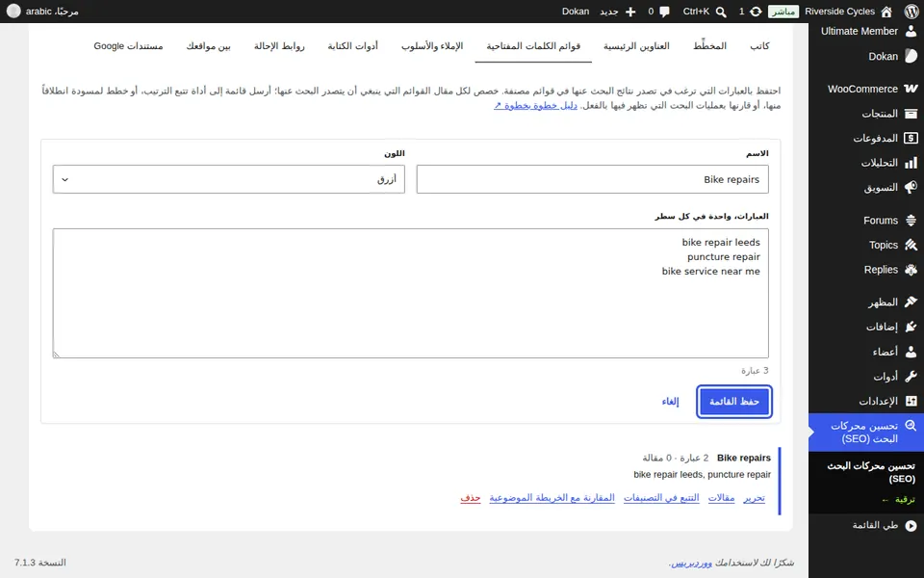Viewport: 924px width, 578px height.
Task: Click the ووردبريس footer link
Action: pos(692,563)
